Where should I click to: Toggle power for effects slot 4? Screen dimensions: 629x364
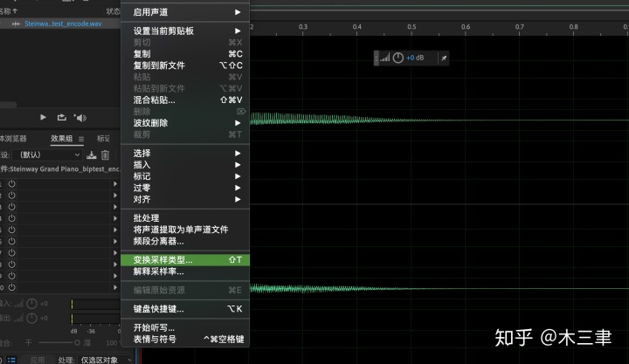11,218
